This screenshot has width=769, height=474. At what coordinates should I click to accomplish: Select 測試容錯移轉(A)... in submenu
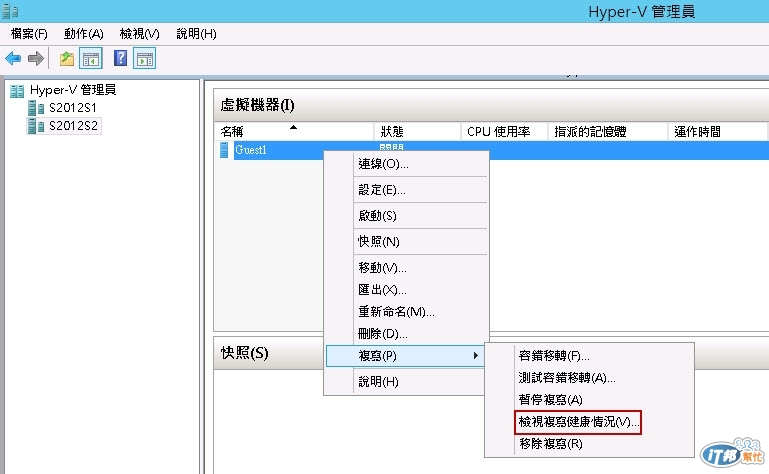(590, 378)
